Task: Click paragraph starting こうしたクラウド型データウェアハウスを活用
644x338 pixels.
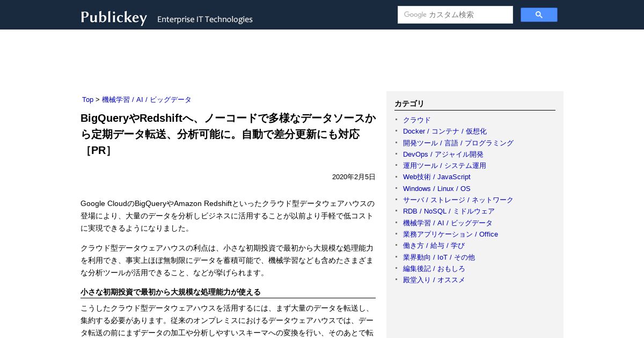Action: tap(228, 320)
